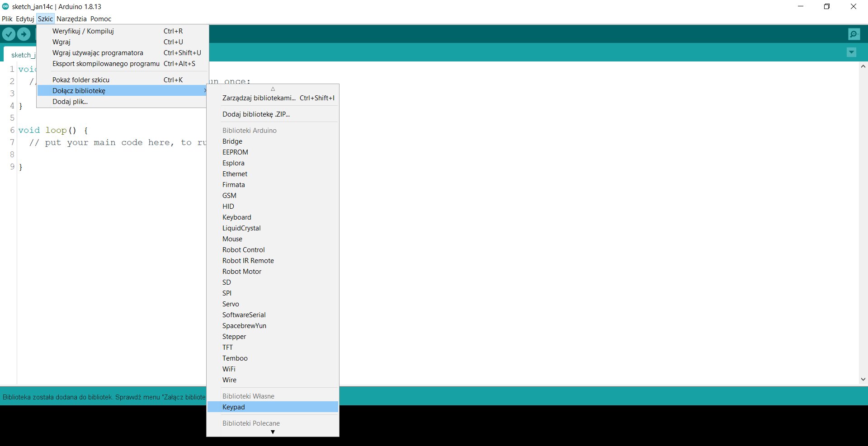Choose Dodaj bibliotekę .ZIP option
868x446 pixels.
(x=256, y=114)
